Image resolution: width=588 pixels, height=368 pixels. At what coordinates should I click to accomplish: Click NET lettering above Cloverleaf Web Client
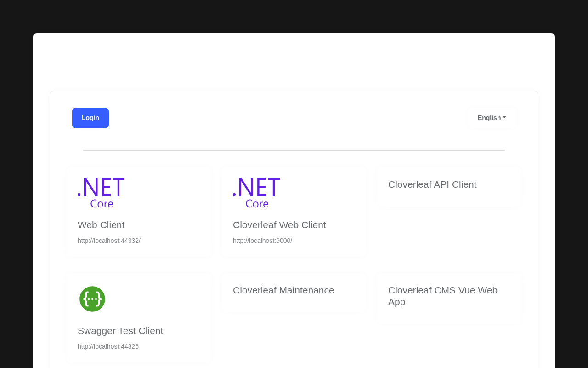[x=259, y=187]
